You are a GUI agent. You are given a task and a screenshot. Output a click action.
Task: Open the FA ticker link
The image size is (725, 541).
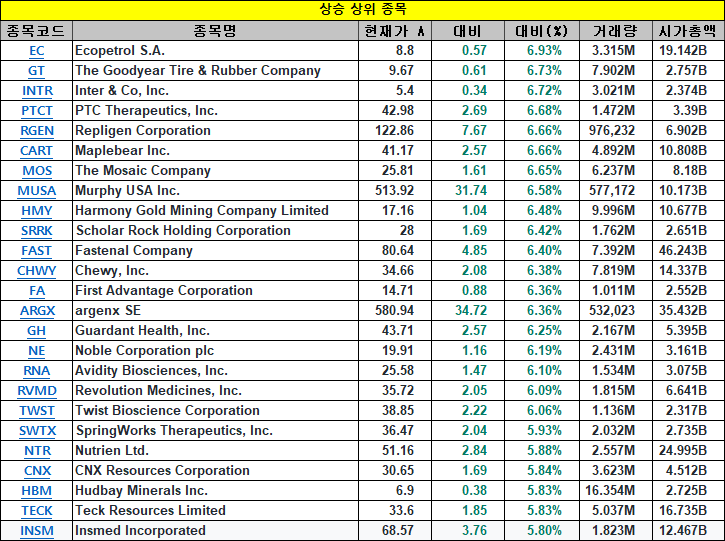coord(37,291)
